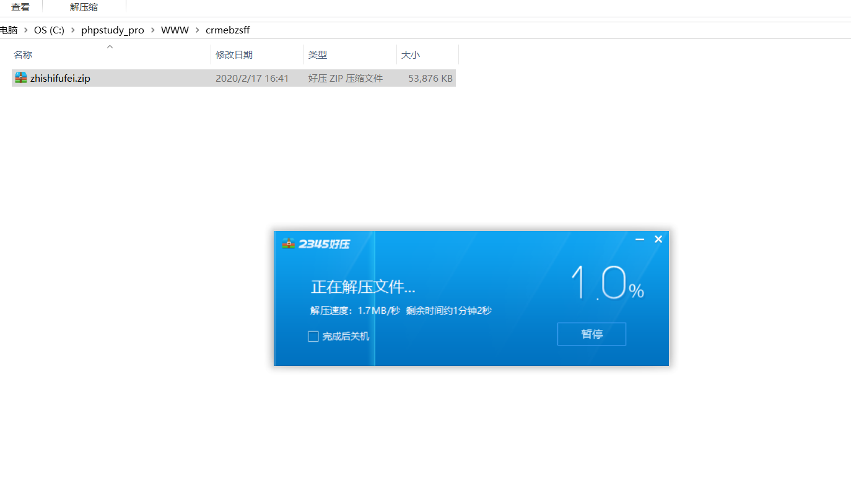Image resolution: width=851 pixels, height=504 pixels.
Task: Minimize the 2345好压 extraction dialog
Action: 640,239
